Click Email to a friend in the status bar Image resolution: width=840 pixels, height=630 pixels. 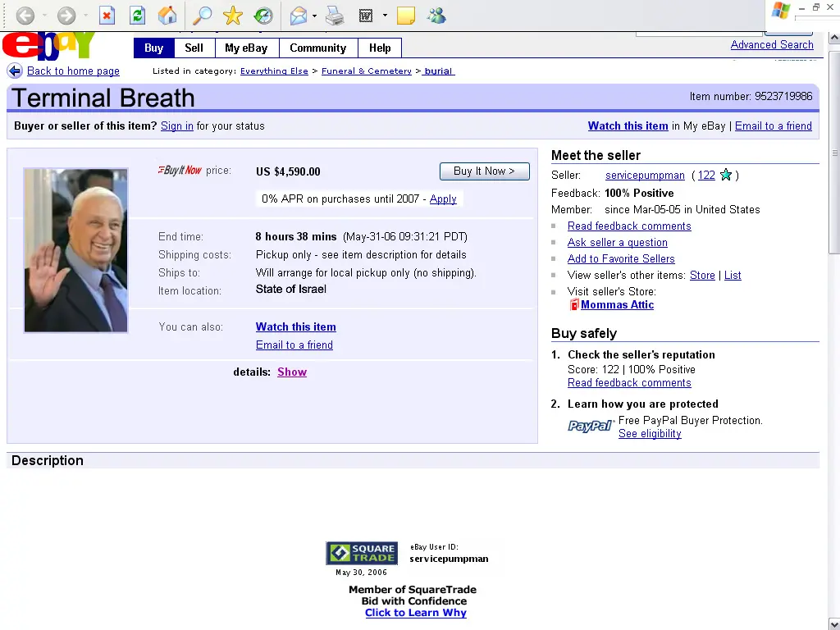pyautogui.click(x=773, y=126)
